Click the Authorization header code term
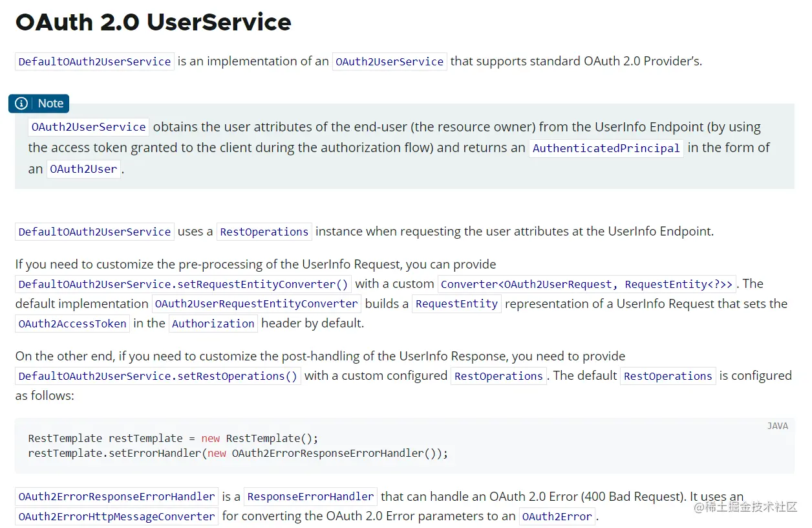The width and height of the screenshot is (812, 528). coord(213,324)
